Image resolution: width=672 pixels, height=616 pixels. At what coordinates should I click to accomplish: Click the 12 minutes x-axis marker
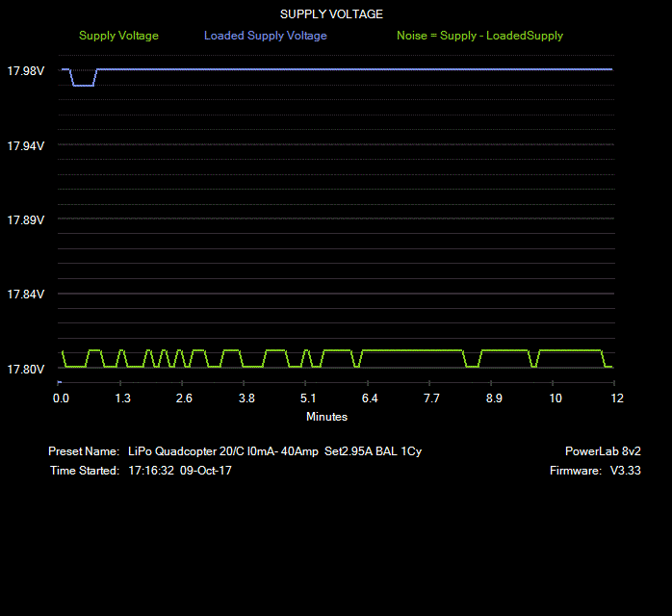click(616, 398)
